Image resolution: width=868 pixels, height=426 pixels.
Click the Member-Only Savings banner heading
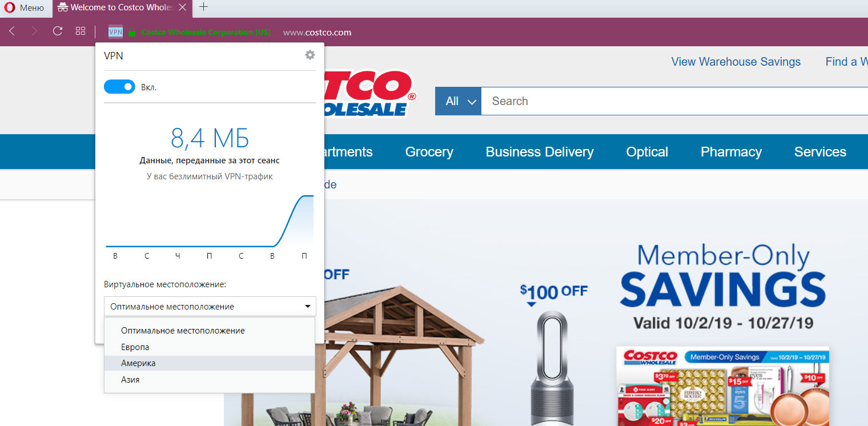(723, 276)
